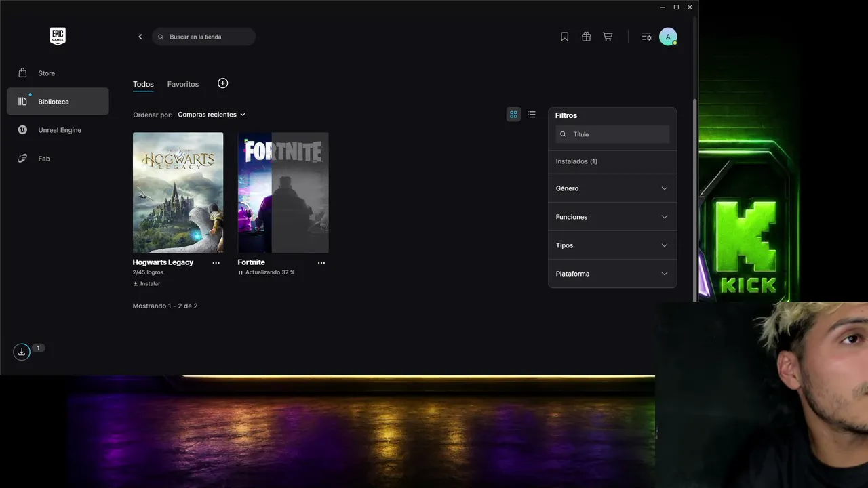Image resolution: width=868 pixels, height=488 pixels.
Task: Open the account avatar A
Action: click(668, 37)
